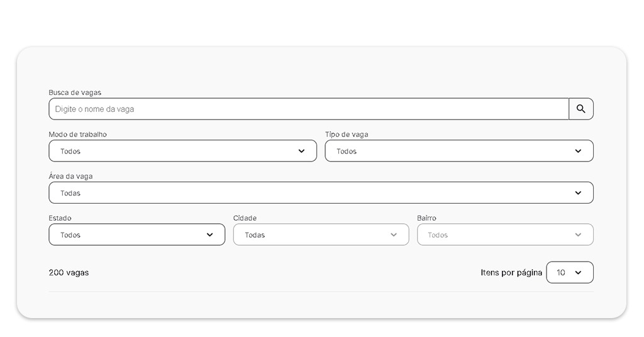This screenshot has height=337, width=644.
Task: Focus the Digite o nome da vaga field
Action: [x=308, y=109]
